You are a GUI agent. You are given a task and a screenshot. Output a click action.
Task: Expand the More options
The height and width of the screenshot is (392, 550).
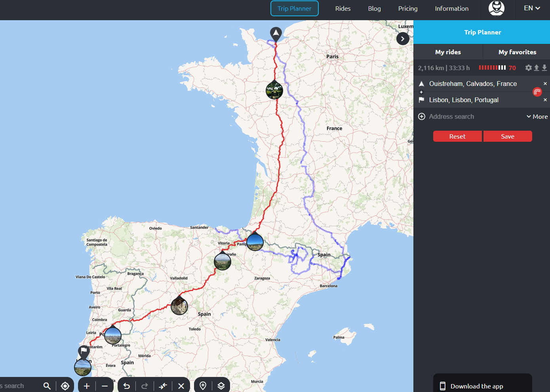[x=537, y=116]
